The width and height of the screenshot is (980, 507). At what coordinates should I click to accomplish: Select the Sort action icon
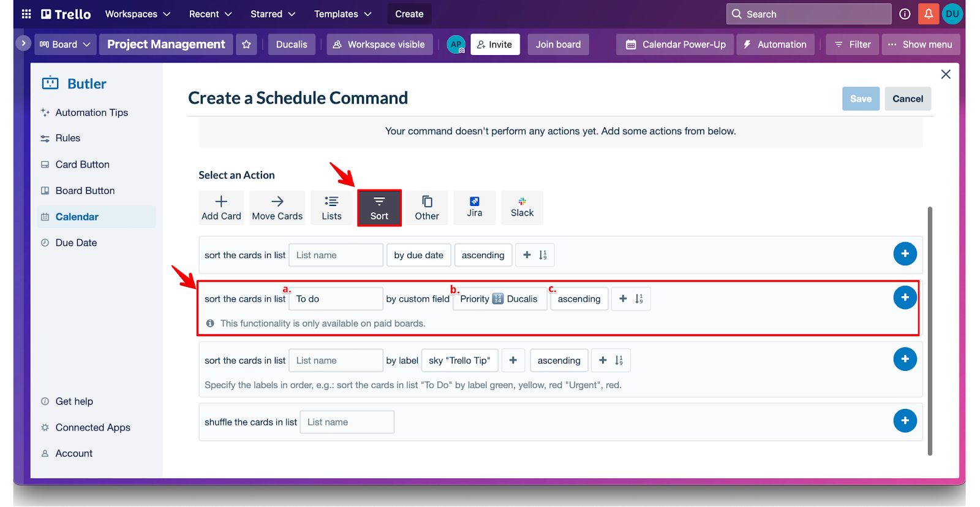tap(379, 208)
